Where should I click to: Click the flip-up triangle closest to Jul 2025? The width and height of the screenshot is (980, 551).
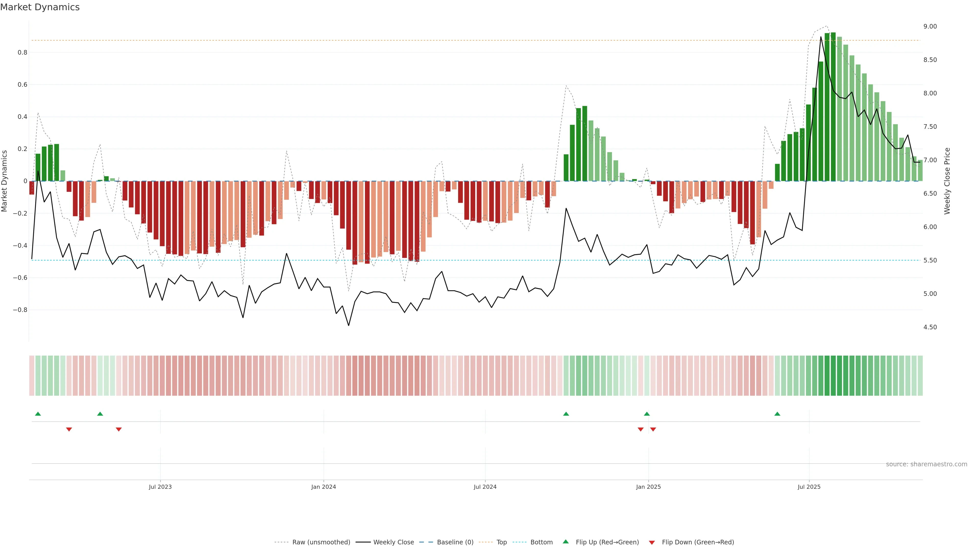777,414
